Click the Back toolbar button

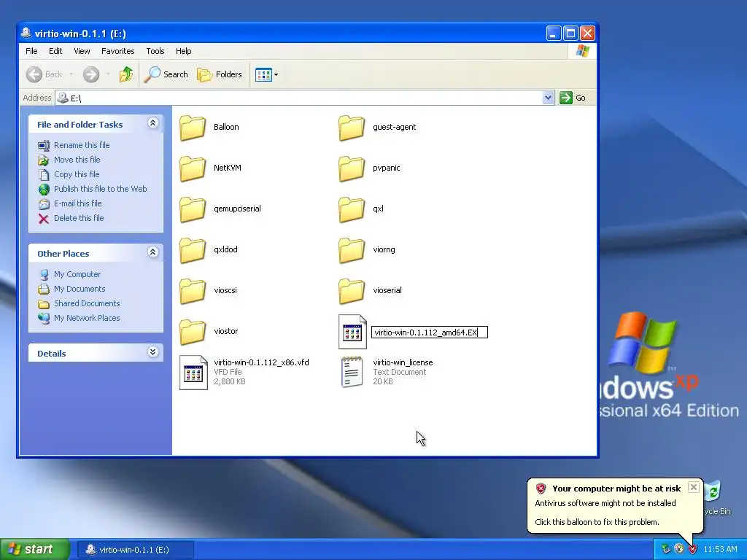[44, 74]
